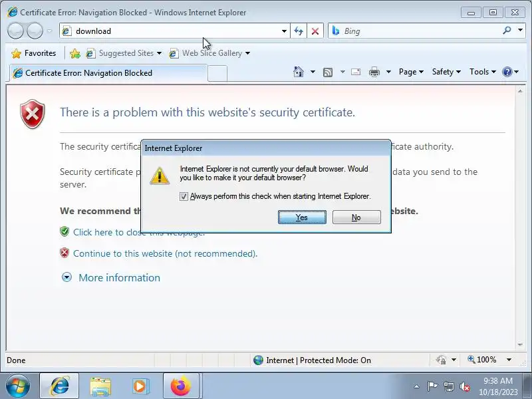Click Yes in the default browser dialog
The height and width of the screenshot is (399, 532).
click(302, 217)
